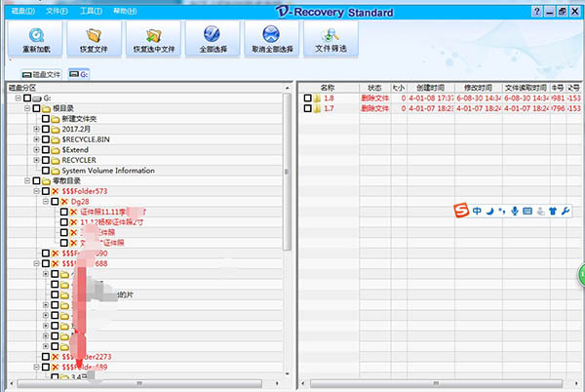The width and height of the screenshot is (585, 392).
Task: Click the folder icon of System Volume Information
Action: [56, 171]
